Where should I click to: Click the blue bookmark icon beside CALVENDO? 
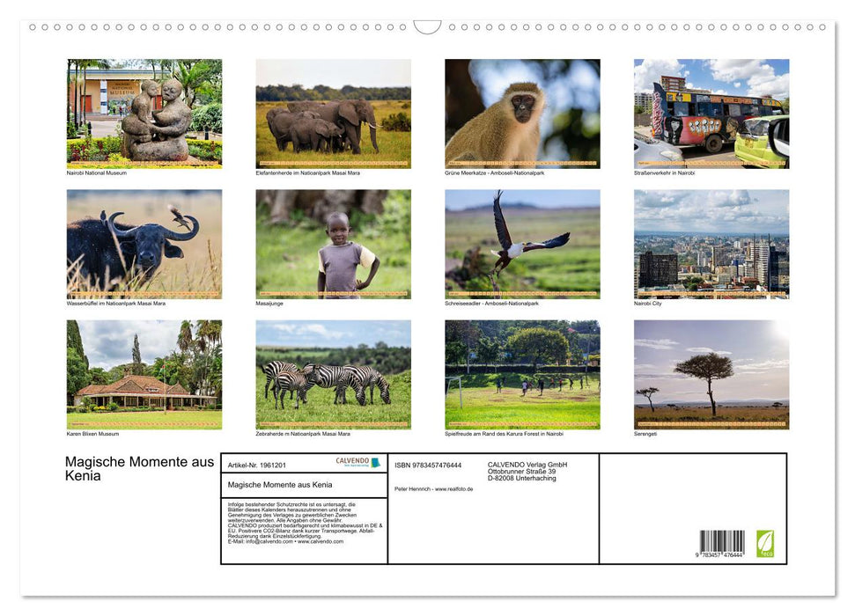pos(377,462)
